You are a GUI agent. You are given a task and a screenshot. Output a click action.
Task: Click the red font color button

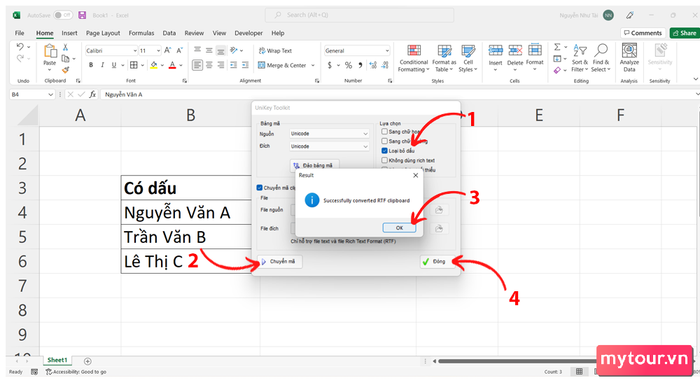click(172, 65)
